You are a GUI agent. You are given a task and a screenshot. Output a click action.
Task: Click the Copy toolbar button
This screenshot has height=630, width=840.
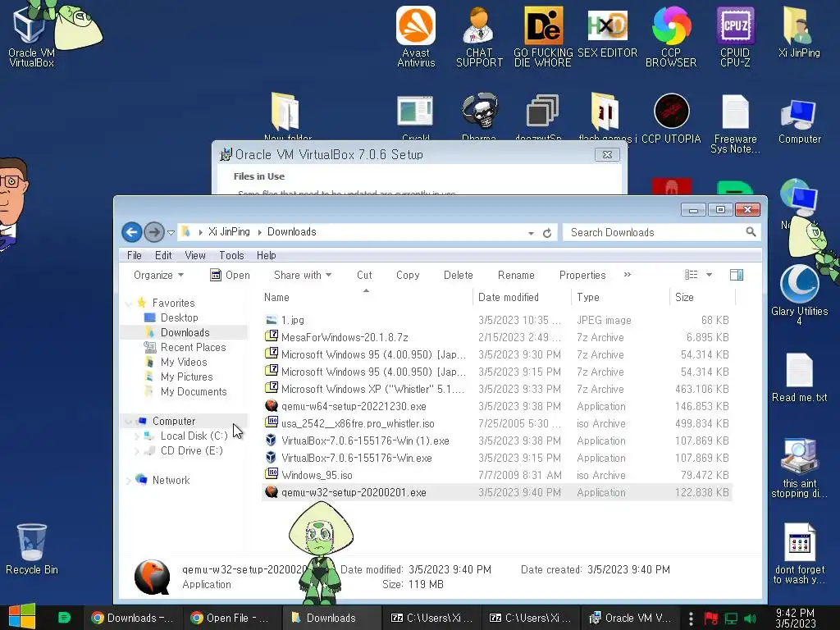coord(408,275)
